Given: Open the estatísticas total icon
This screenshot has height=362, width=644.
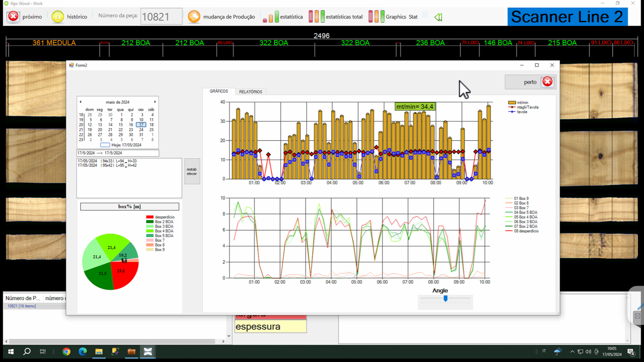Looking at the screenshot, I should click(316, 16).
